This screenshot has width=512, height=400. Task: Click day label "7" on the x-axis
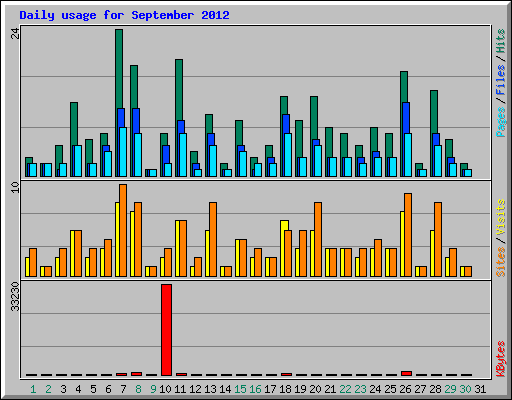pyautogui.click(x=123, y=389)
